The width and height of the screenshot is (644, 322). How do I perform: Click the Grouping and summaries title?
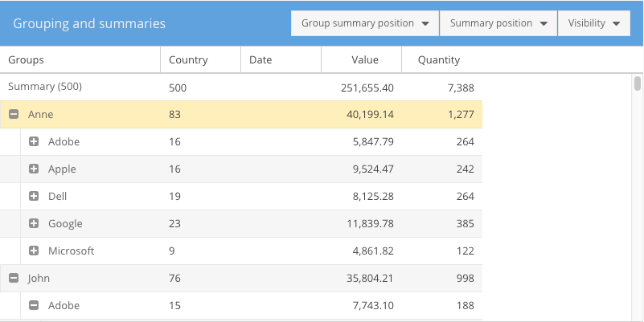click(x=89, y=23)
